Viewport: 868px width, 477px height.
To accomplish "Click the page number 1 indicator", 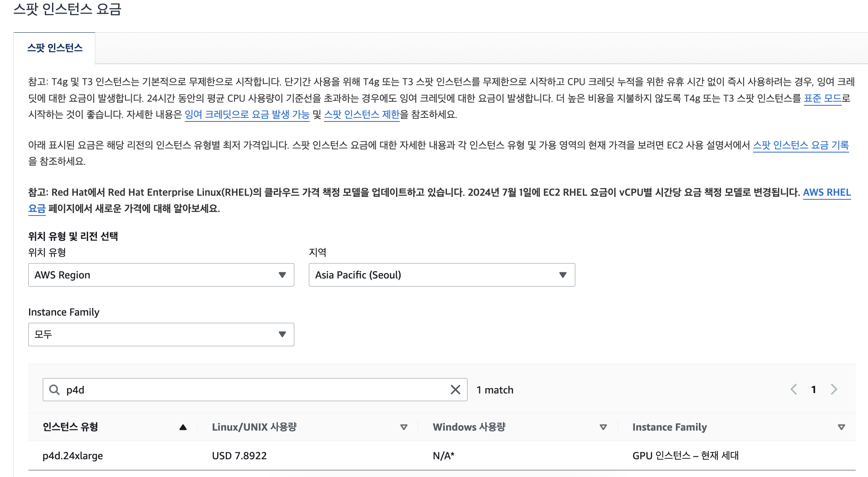I will pyautogui.click(x=813, y=389).
